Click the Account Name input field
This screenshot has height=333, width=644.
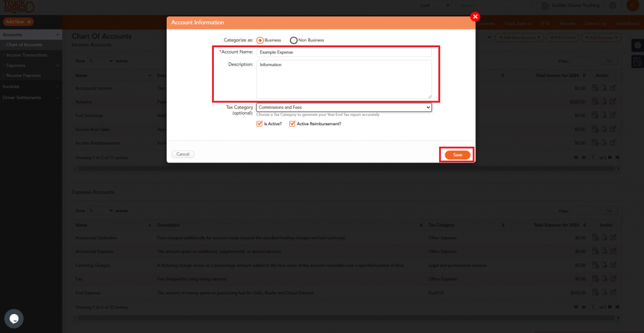pos(344,52)
